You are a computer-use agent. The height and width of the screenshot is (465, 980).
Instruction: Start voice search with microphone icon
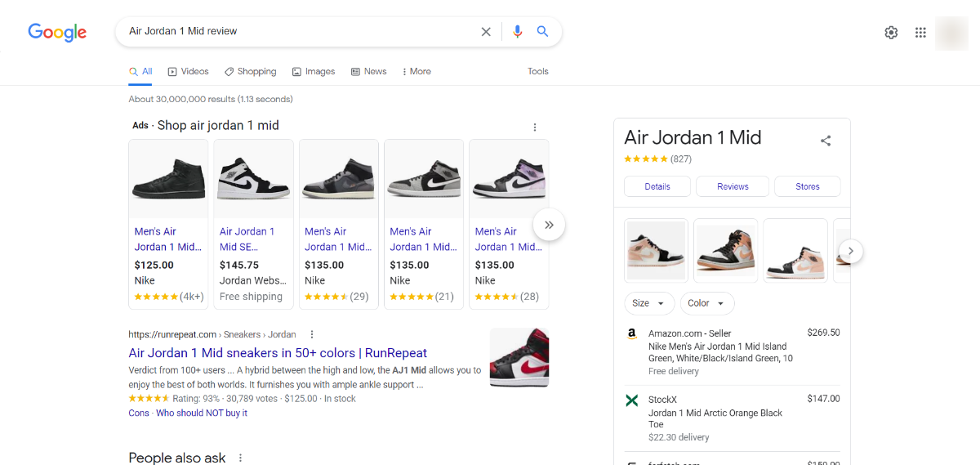point(517,31)
